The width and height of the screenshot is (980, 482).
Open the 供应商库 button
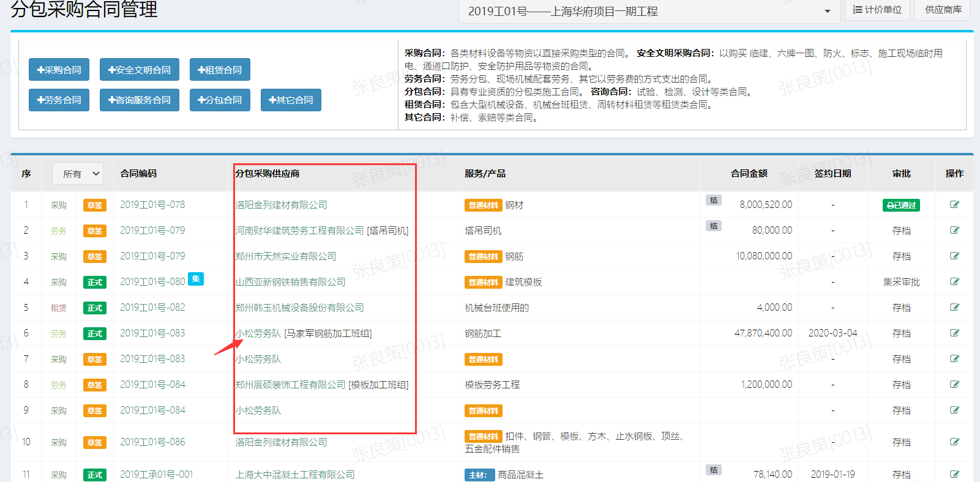coord(943,10)
